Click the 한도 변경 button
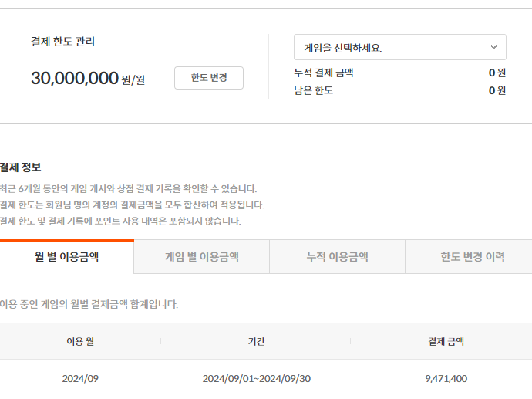The width and height of the screenshot is (532, 399). click(x=209, y=78)
